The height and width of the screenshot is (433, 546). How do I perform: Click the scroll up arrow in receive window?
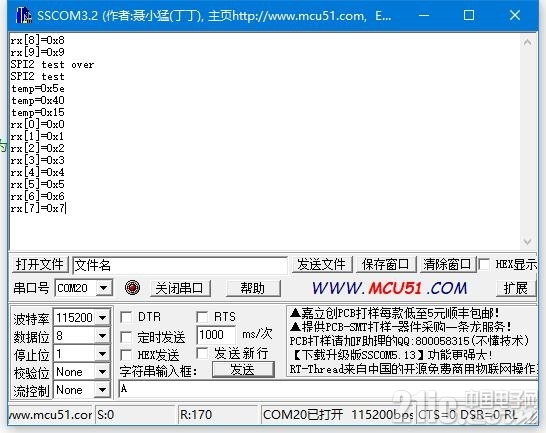click(x=527, y=42)
